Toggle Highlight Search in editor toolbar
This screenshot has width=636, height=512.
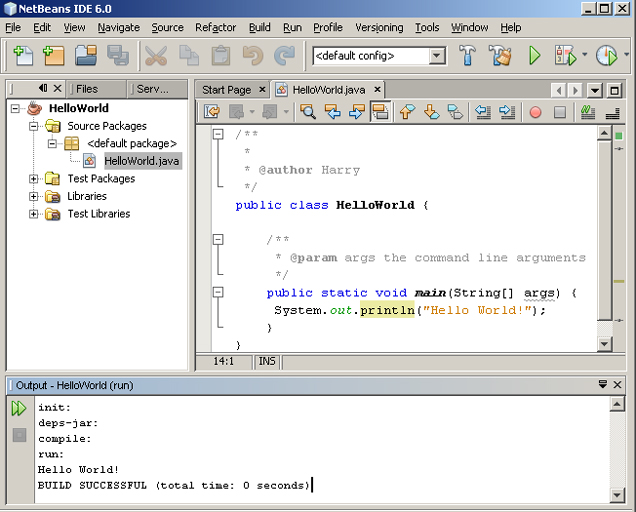tap(380, 112)
